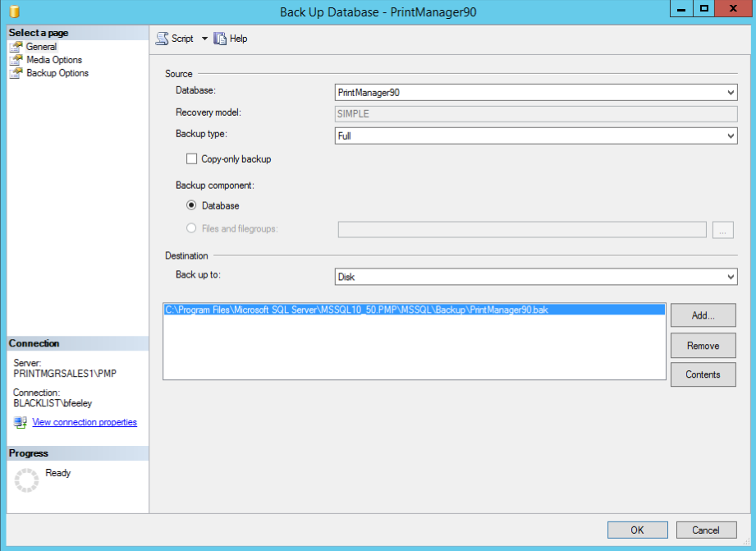Image resolution: width=756 pixels, height=551 pixels.
Task: Open the Backup type dropdown
Action: click(x=536, y=136)
